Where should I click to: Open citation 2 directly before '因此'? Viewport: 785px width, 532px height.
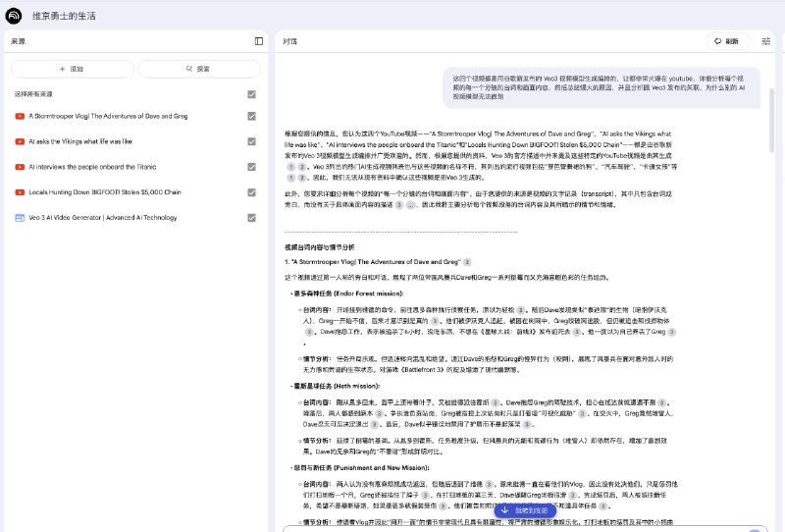click(302, 178)
